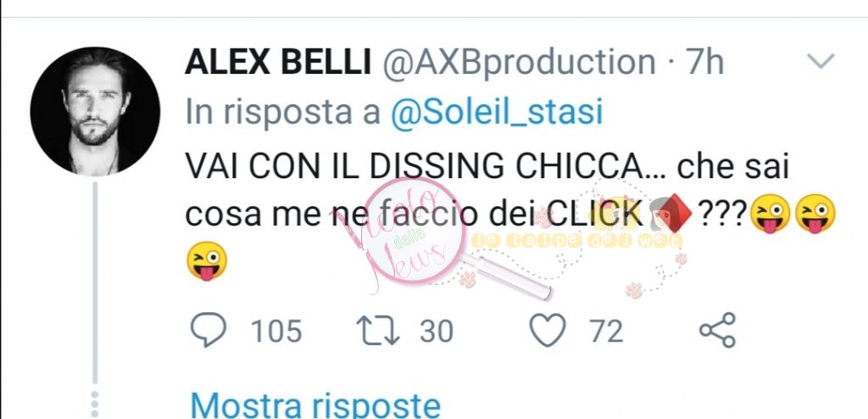The image size is (868, 419).
Task: Open the @Soleil_stasi mention link
Action: [497, 113]
